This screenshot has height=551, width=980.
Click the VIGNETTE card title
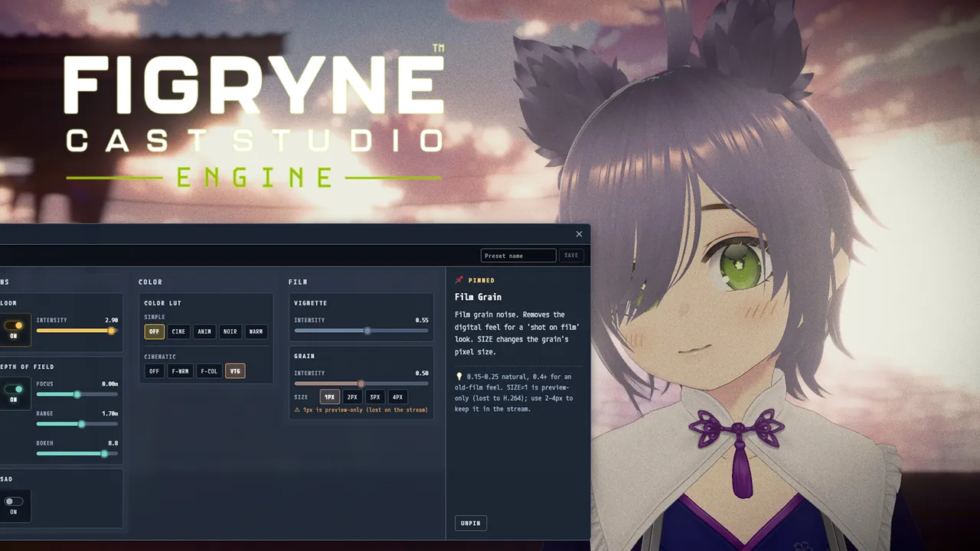[311, 303]
